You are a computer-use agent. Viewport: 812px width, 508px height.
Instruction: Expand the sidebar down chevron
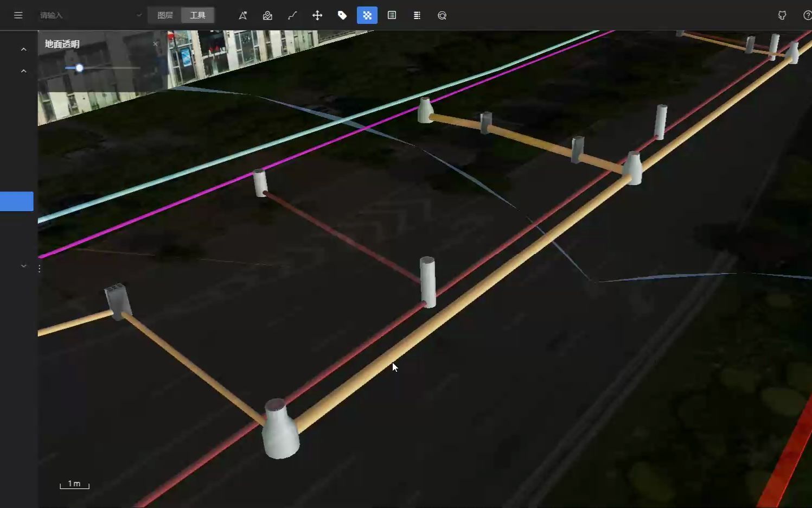click(x=23, y=266)
